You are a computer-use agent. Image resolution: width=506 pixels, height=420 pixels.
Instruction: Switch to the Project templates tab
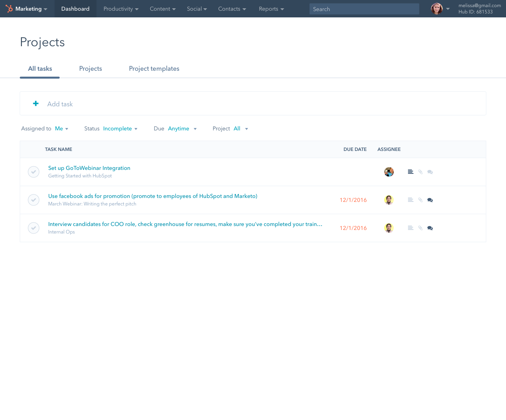click(x=154, y=69)
